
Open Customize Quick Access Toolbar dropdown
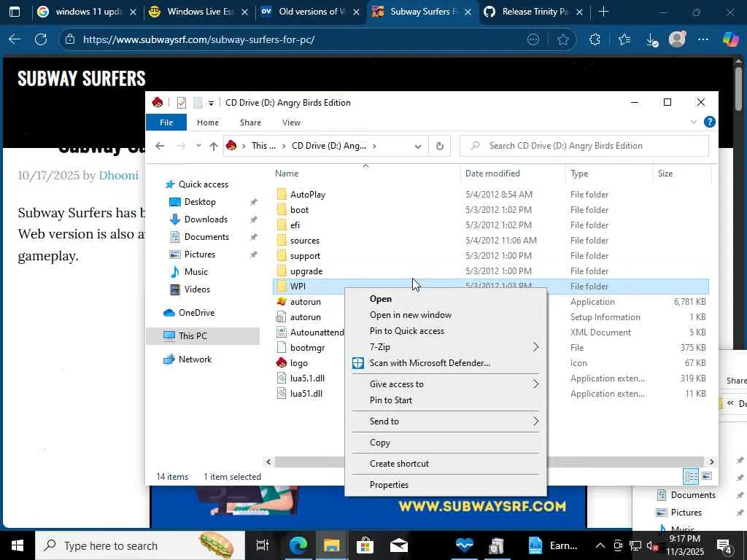point(211,103)
